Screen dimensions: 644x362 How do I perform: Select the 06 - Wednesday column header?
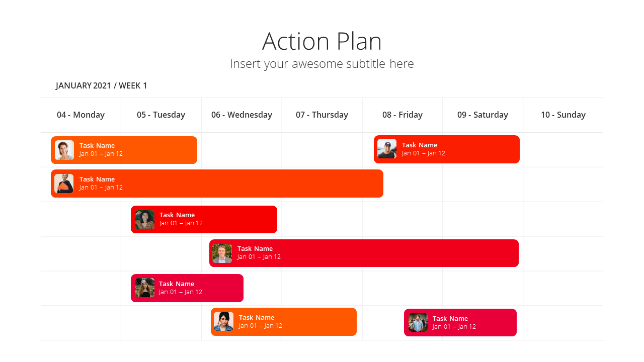click(x=242, y=115)
